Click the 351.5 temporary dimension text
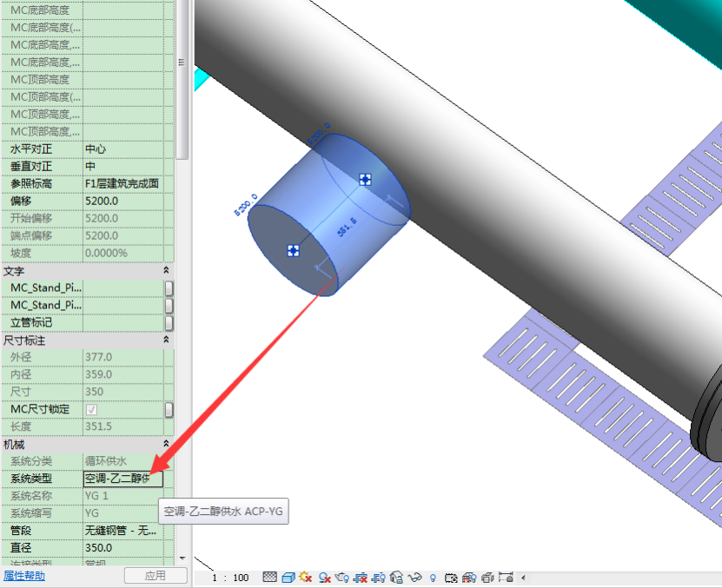 click(x=348, y=227)
